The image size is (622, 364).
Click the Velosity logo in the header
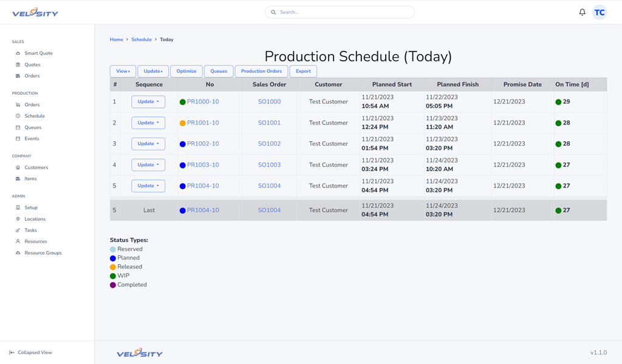click(x=35, y=12)
